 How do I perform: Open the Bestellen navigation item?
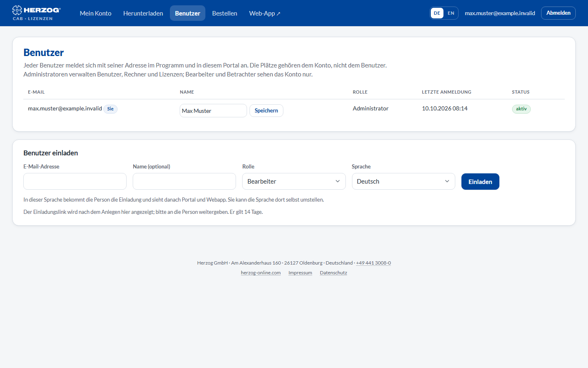[225, 13]
